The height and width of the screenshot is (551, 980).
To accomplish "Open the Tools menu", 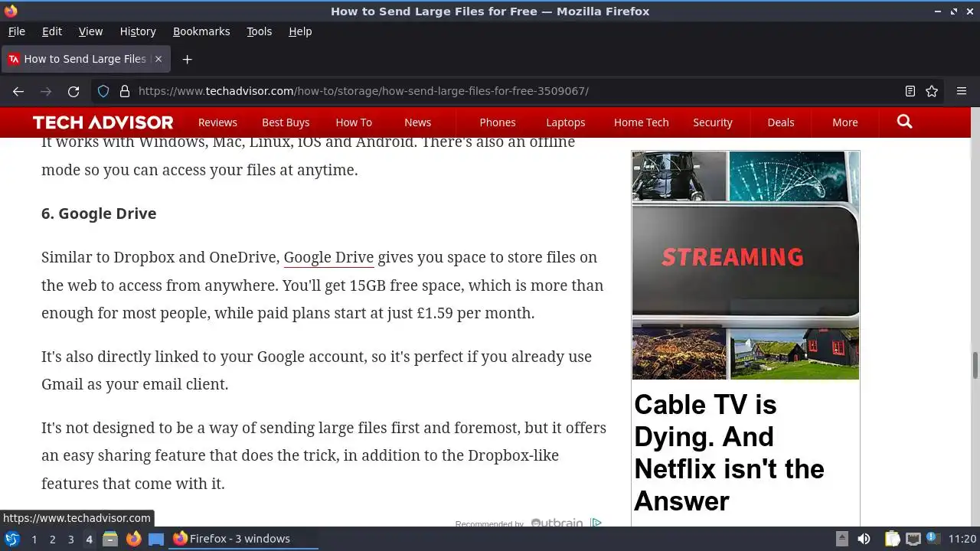I will tap(259, 31).
